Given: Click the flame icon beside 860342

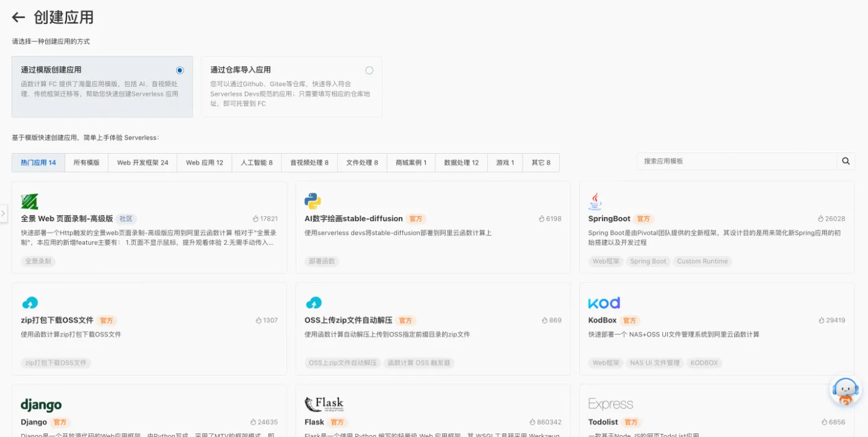Looking at the screenshot, I should [x=533, y=422].
